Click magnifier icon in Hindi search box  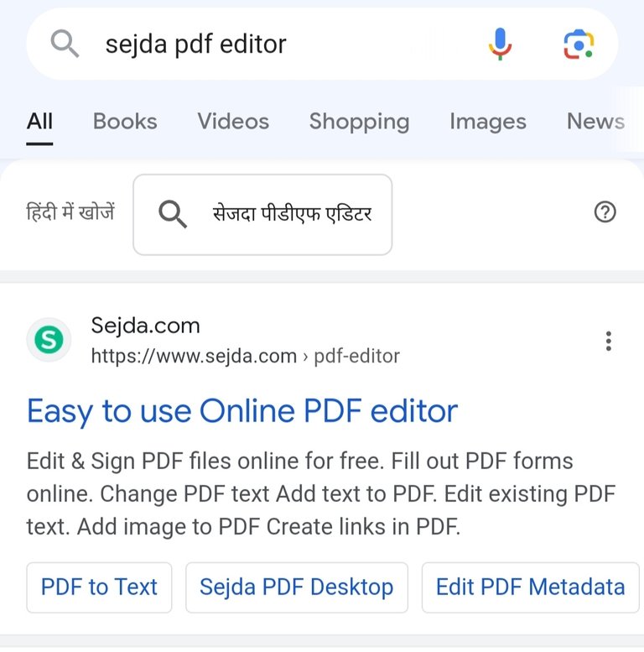coord(173,214)
